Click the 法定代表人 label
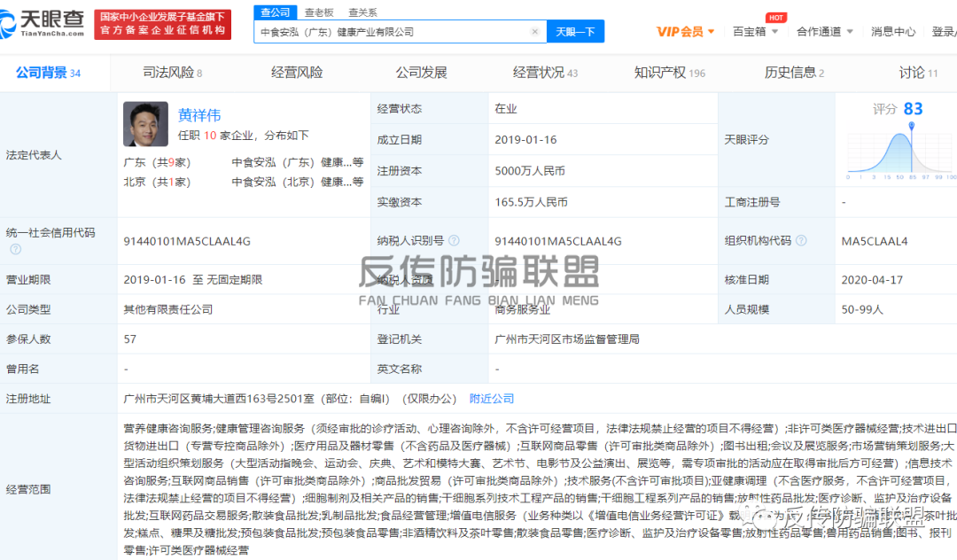This screenshot has width=957, height=560. (x=34, y=155)
